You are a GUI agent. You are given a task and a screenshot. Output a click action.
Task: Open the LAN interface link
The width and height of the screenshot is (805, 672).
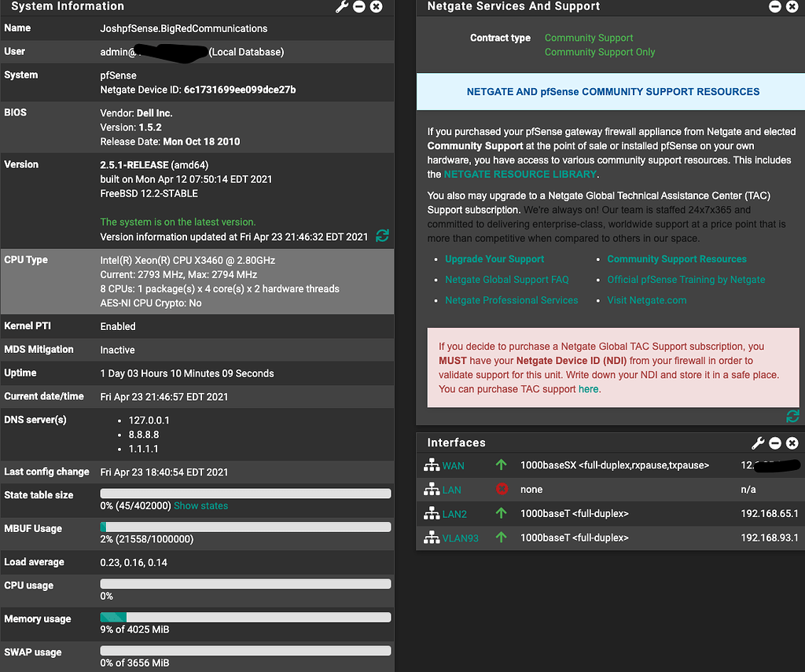pos(451,490)
